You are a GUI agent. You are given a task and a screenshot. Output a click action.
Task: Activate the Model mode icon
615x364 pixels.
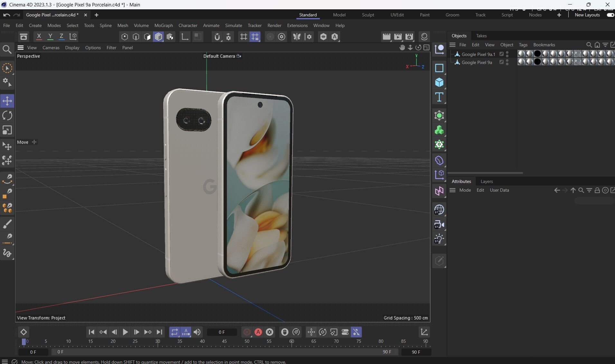point(158,37)
